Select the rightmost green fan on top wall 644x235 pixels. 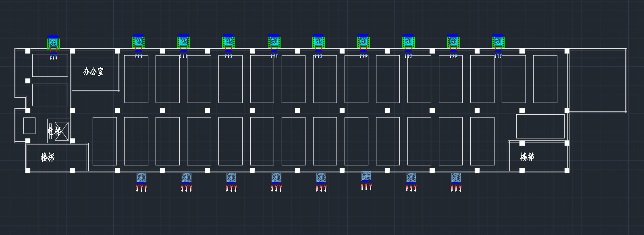(x=498, y=41)
